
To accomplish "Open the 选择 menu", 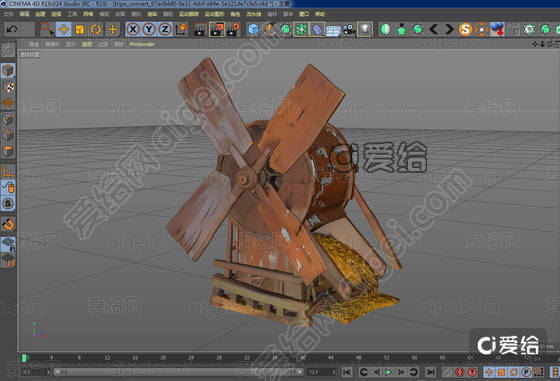I will pos(56,14).
